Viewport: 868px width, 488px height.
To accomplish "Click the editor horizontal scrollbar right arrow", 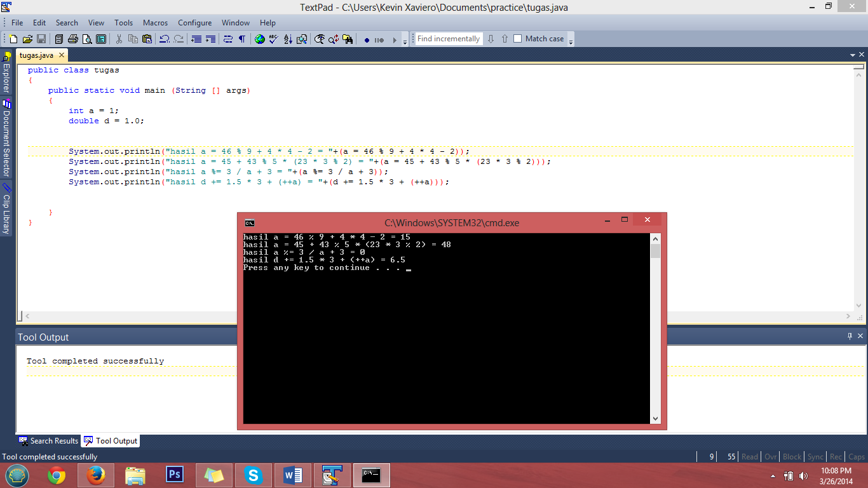I will click(x=848, y=316).
